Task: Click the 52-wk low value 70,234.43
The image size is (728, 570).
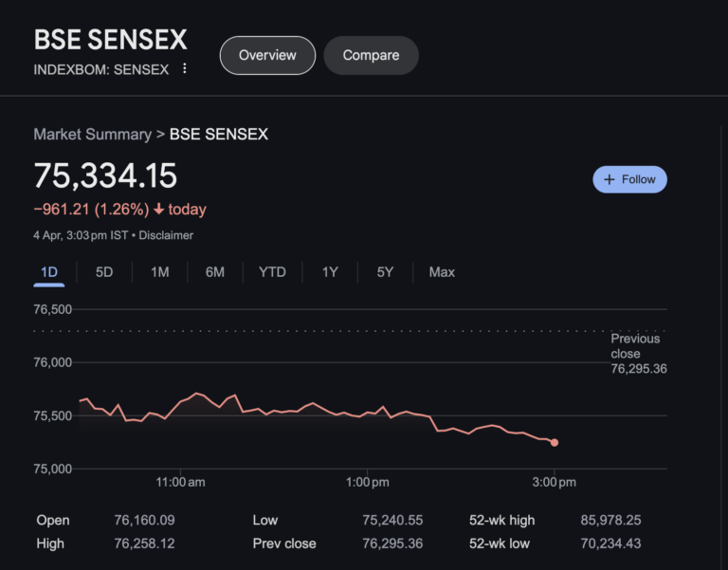Action: point(610,543)
